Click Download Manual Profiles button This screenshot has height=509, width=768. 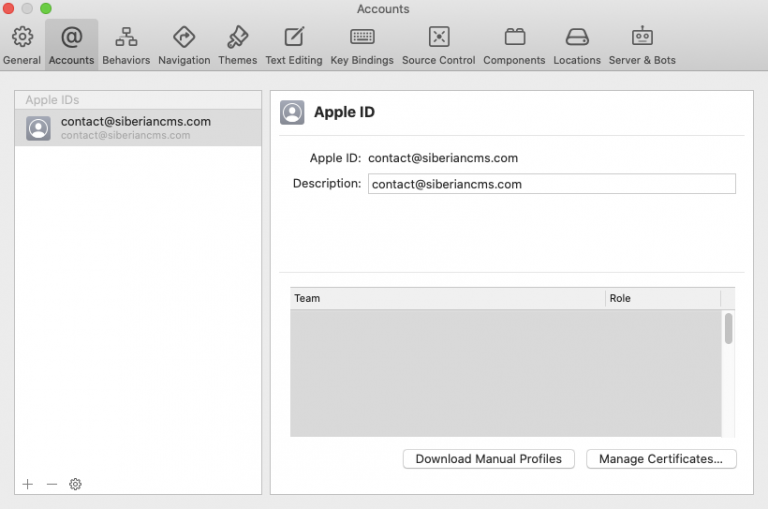pyautogui.click(x=488, y=459)
